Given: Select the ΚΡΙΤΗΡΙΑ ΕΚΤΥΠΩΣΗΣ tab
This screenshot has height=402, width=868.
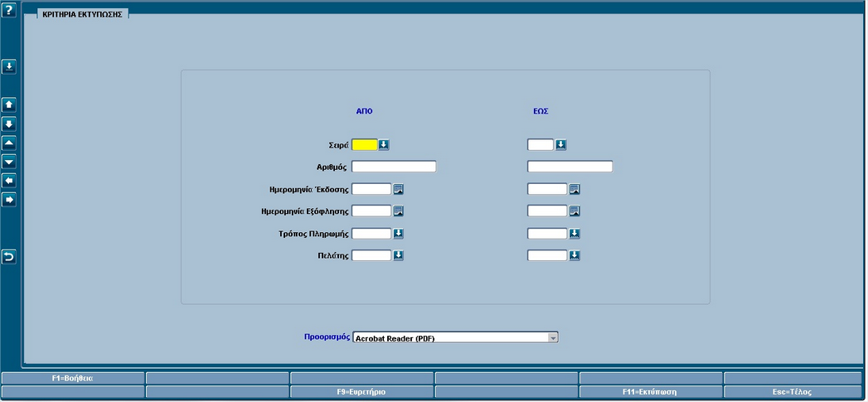Looking at the screenshot, I should [x=82, y=15].
